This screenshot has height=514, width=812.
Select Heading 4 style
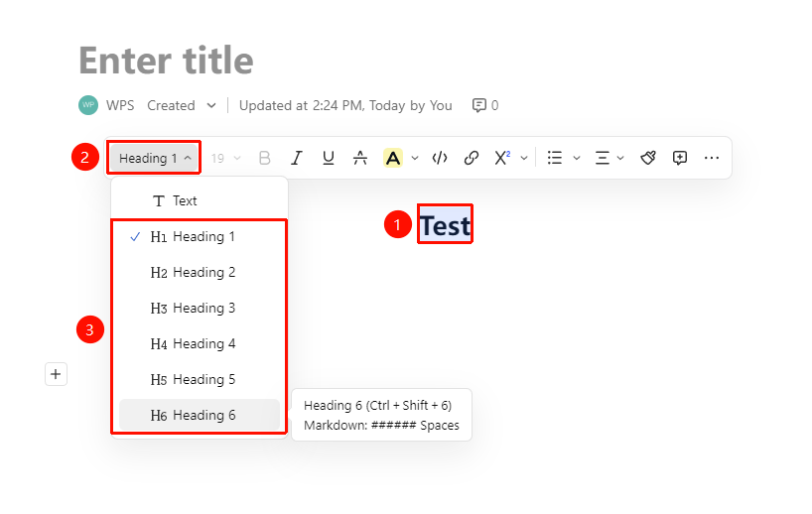coord(200,343)
